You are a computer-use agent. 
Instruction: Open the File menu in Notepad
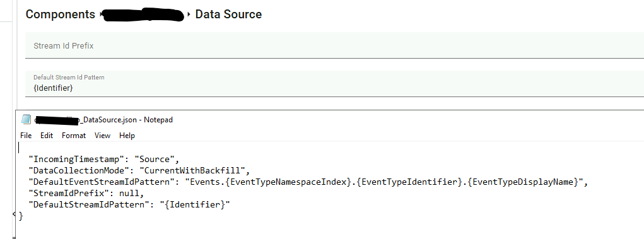(26, 136)
